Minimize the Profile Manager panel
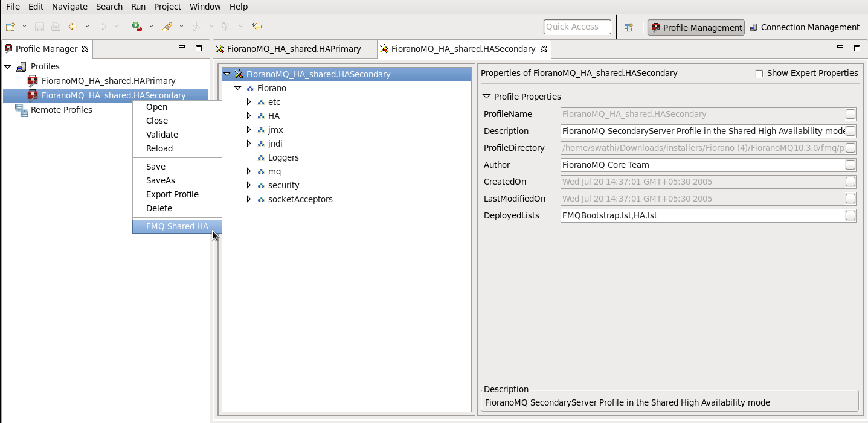This screenshot has width=868, height=423. [x=182, y=48]
